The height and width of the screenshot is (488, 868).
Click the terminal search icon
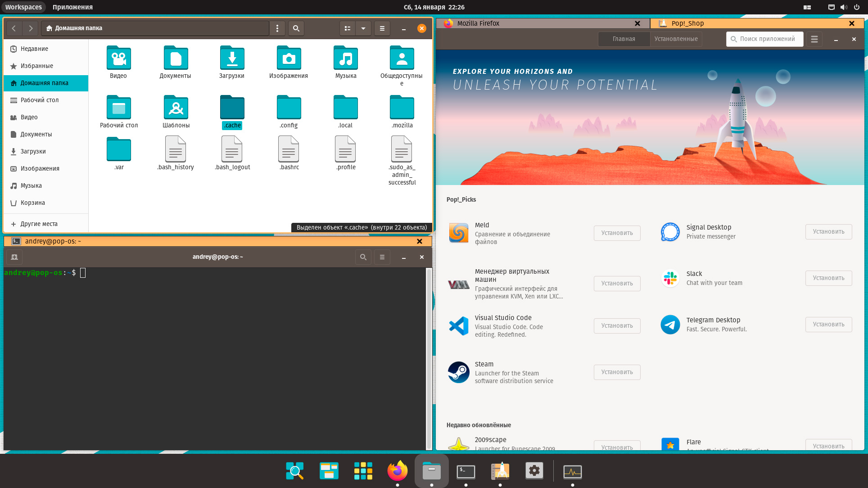pos(363,257)
